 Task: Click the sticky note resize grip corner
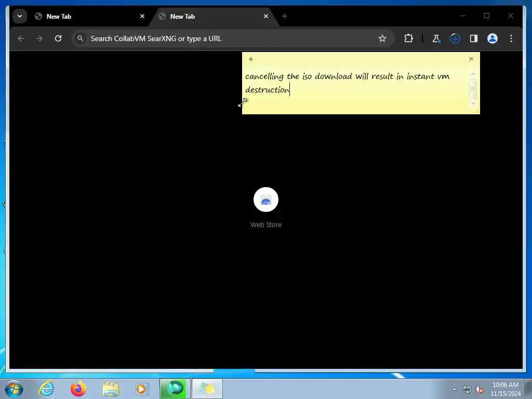click(x=477, y=111)
